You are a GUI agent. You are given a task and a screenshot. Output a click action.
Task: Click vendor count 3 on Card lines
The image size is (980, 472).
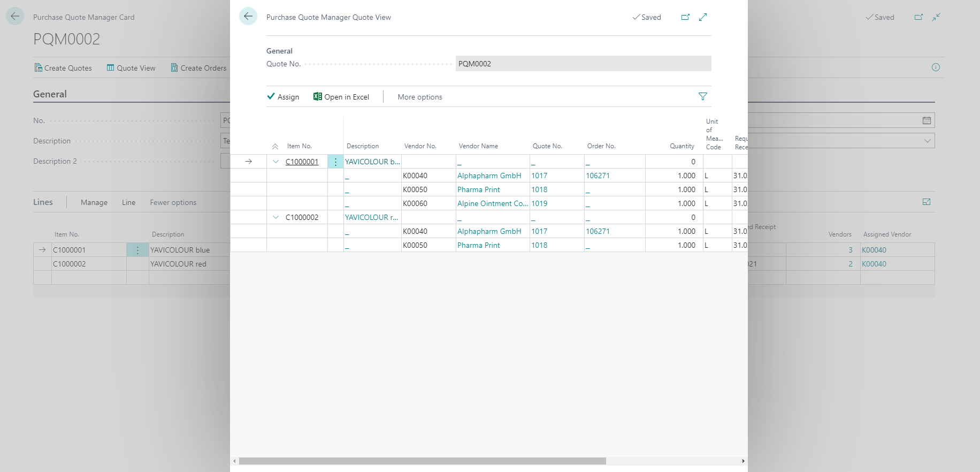click(x=850, y=250)
